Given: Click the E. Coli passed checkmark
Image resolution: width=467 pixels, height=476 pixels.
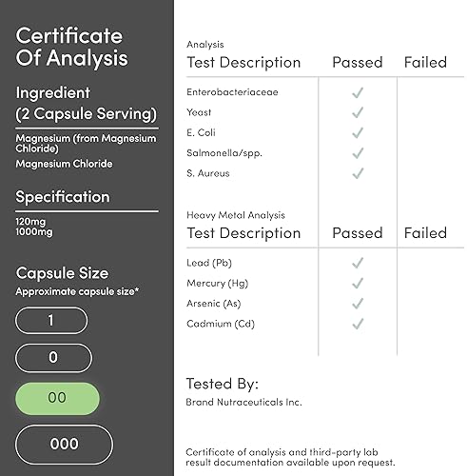Looking at the screenshot, I should (x=358, y=133).
